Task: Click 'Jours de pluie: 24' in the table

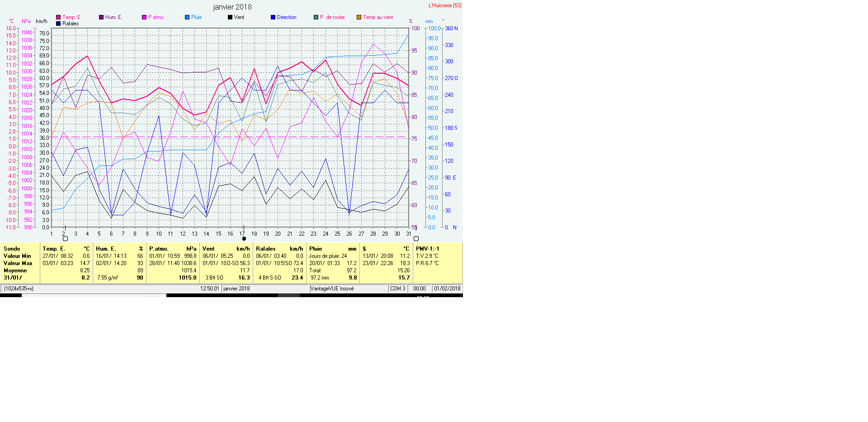Action: click(x=328, y=256)
